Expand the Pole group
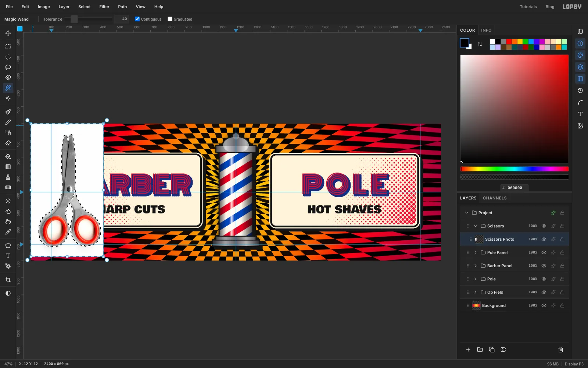This screenshot has height=368, width=588. click(x=476, y=279)
